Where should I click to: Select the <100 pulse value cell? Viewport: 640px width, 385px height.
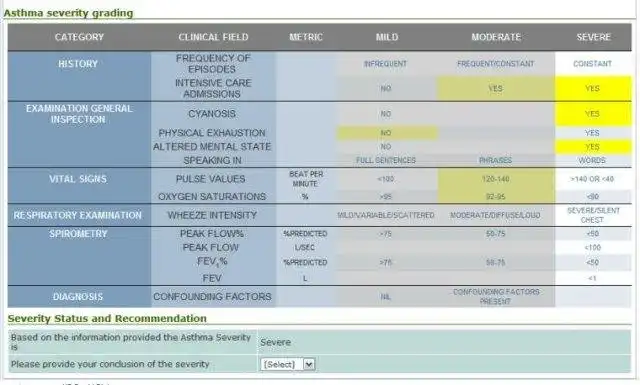click(x=386, y=179)
